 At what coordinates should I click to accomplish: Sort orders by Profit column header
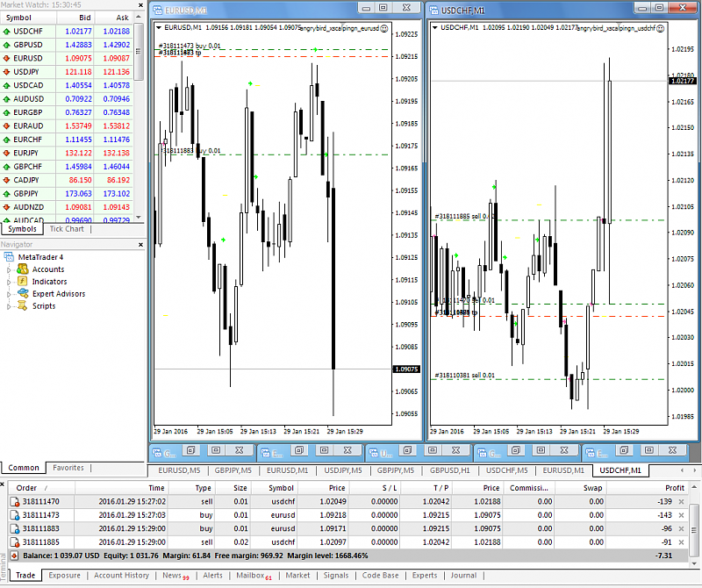[x=674, y=487]
